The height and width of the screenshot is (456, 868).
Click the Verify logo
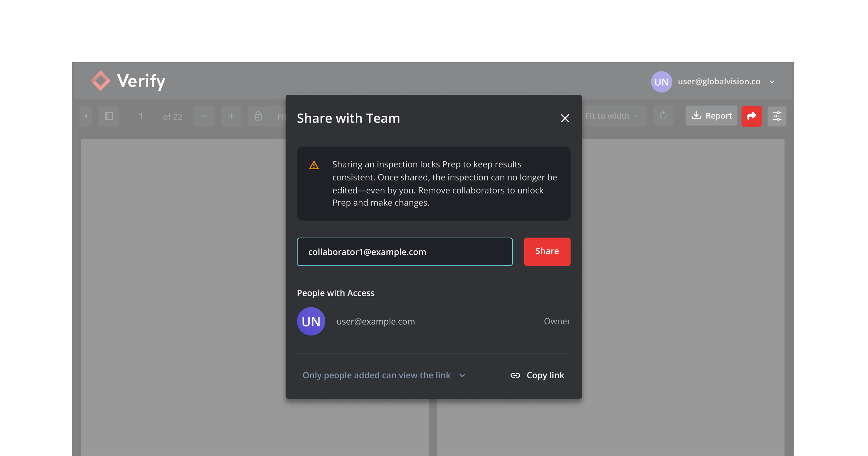click(x=128, y=81)
